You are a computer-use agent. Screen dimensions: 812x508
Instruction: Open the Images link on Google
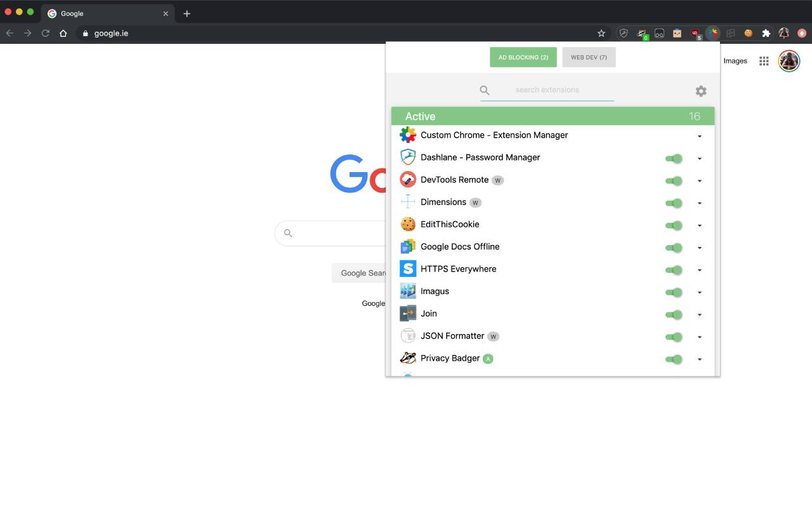(x=735, y=61)
